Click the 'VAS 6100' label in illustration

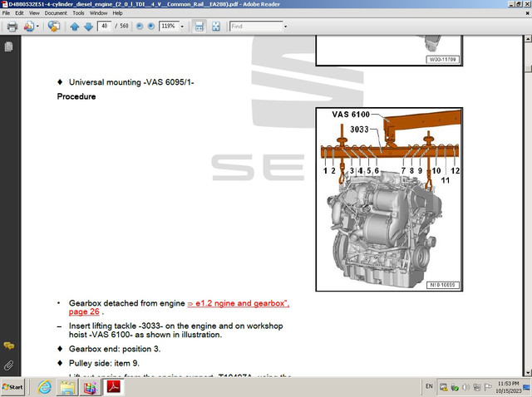pyautogui.click(x=351, y=115)
